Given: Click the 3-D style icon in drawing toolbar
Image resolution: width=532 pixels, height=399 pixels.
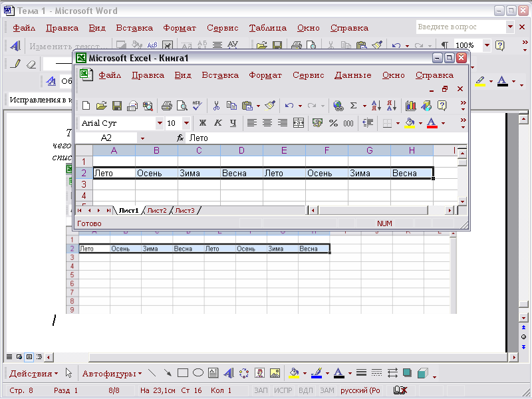Looking at the screenshot, I should pos(422,373).
